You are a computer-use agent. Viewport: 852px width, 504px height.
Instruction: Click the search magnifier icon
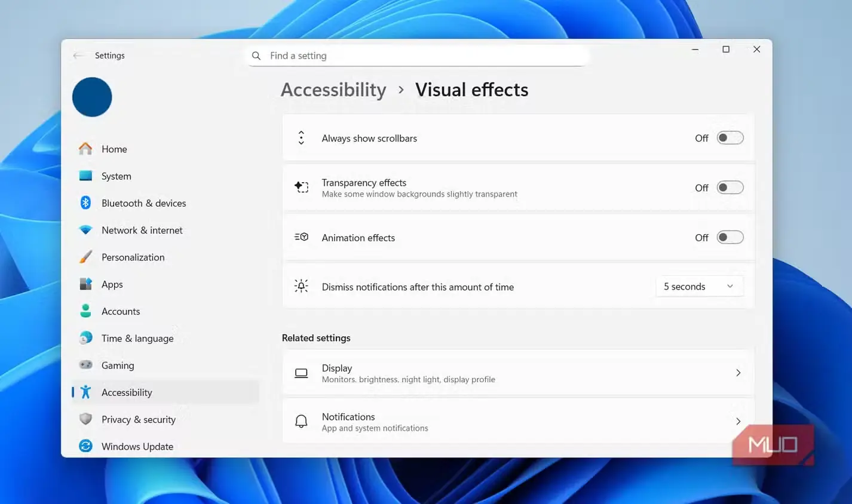click(x=256, y=56)
